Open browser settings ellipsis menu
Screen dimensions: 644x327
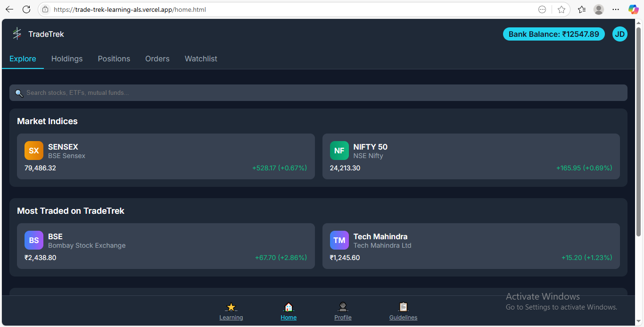point(616,9)
